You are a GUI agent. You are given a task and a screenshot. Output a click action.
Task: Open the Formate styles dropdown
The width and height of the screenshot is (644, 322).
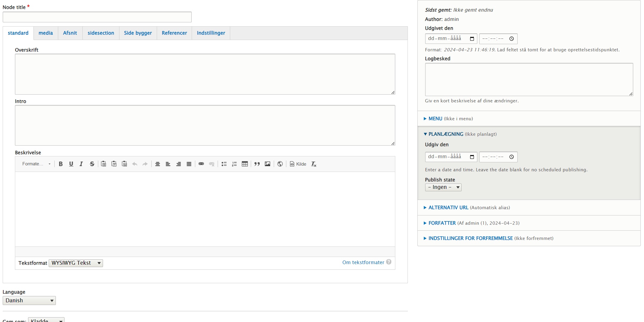36,164
